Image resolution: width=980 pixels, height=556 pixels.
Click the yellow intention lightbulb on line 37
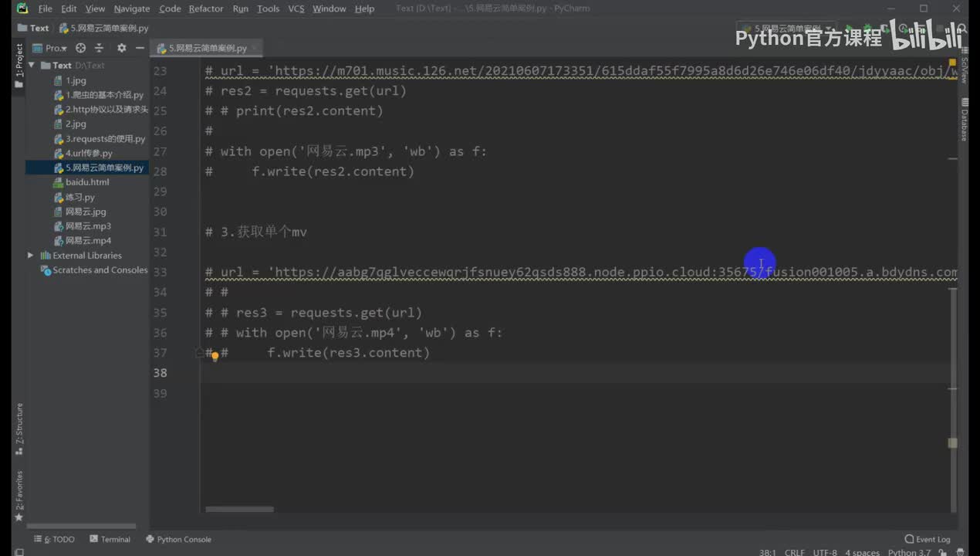click(x=215, y=356)
